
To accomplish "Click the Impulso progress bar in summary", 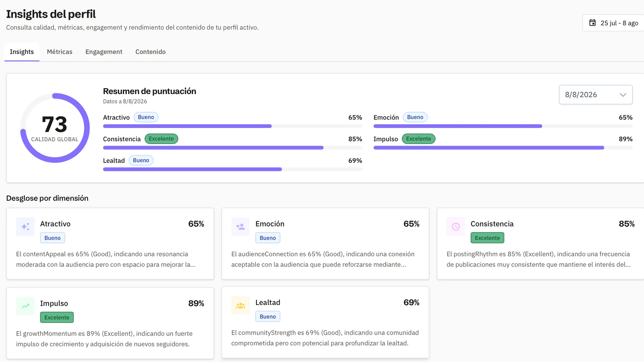I will [x=503, y=148].
